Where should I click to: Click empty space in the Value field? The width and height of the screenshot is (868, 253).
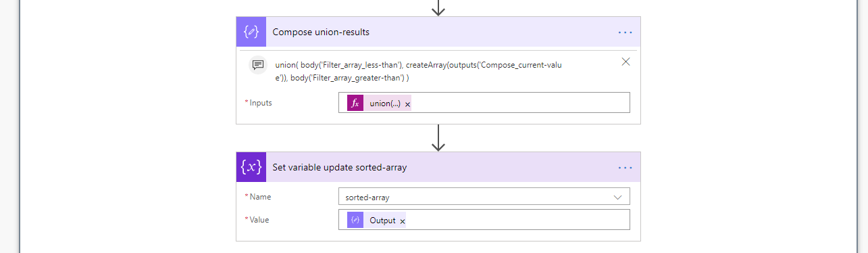[x=517, y=219]
